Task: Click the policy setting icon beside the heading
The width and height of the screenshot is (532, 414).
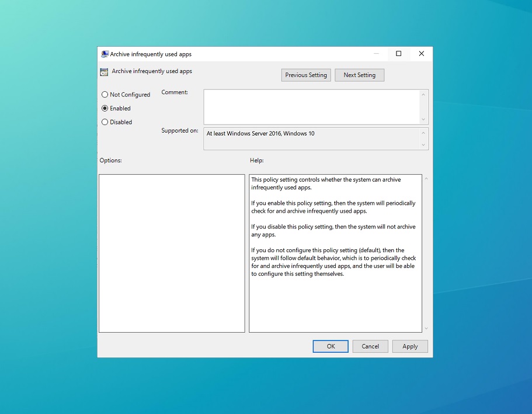Action: (104, 72)
